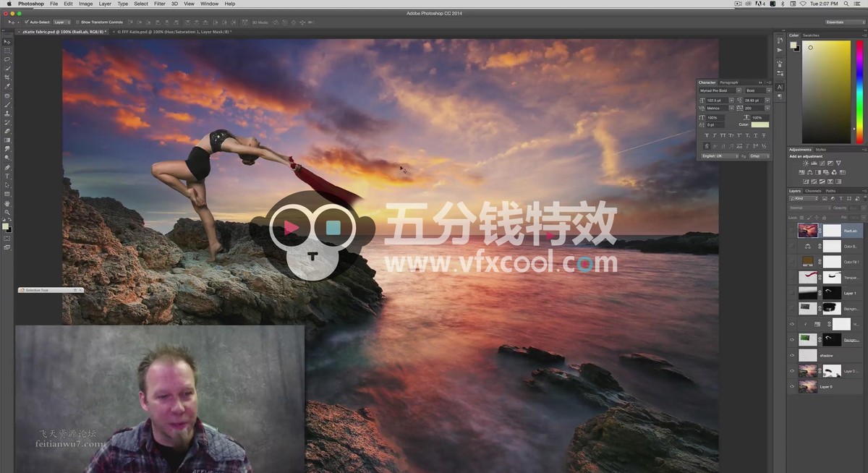Open the Filter menu
This screenshot has height=473, width=868.
(160, 4)
